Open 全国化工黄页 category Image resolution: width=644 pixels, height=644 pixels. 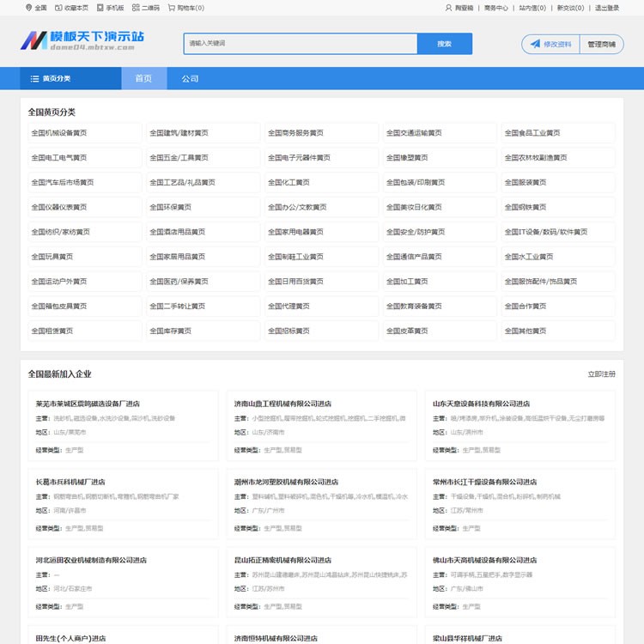pos(321,182)
